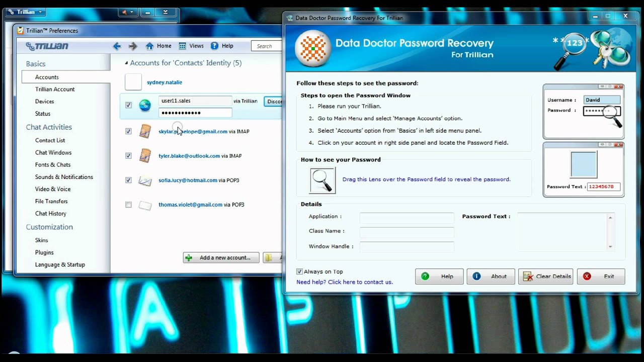Click the About button

[x=491, y=276]
